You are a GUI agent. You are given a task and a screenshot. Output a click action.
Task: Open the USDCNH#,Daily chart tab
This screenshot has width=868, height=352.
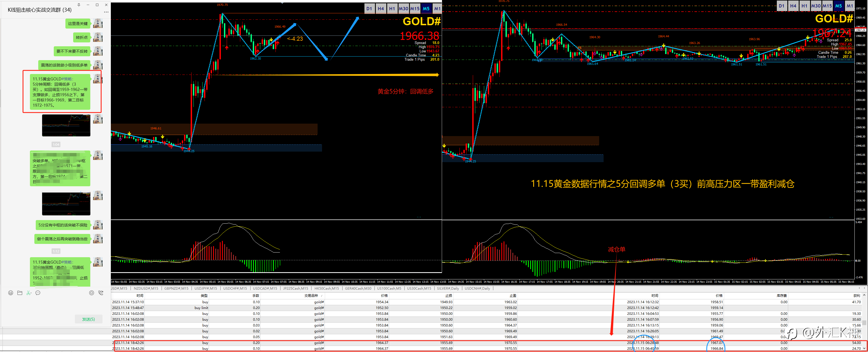(x=477, y=288)
